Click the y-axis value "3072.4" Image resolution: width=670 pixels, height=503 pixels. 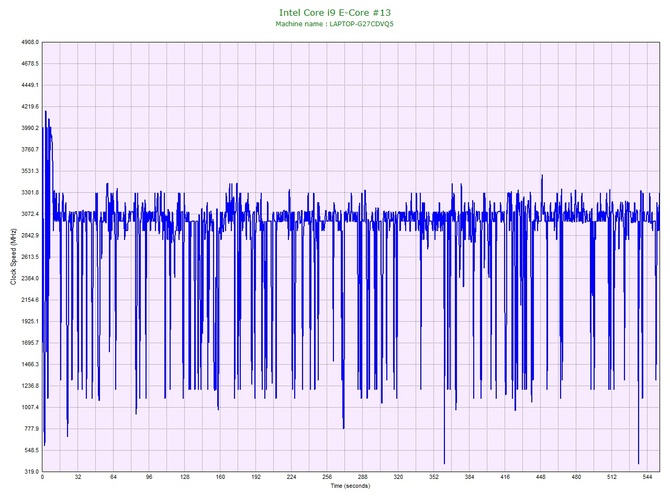coord(30,214)
